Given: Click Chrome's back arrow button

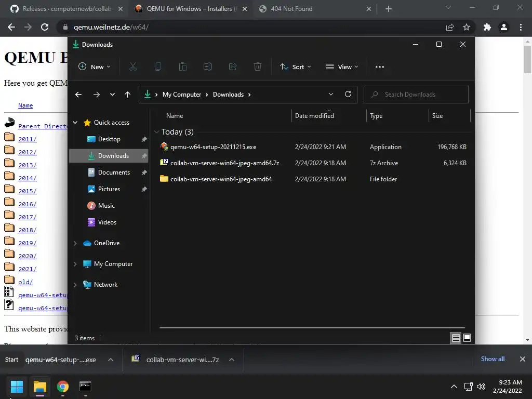Looking at the screenshot, I should click(11, 27).
